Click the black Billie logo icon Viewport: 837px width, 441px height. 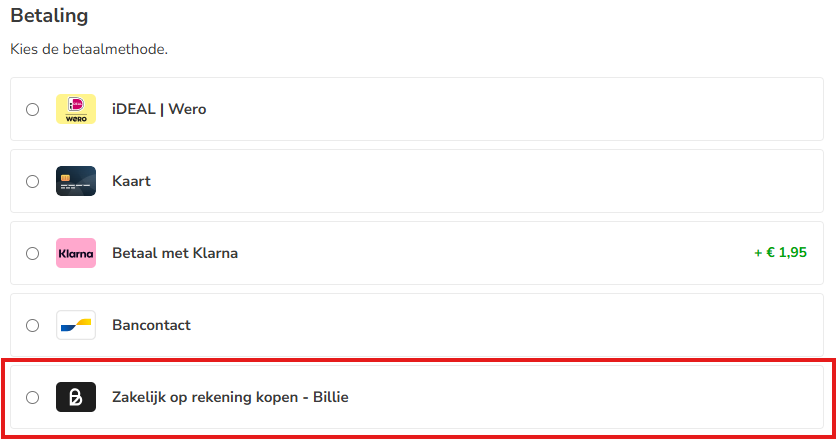point(76,397)
